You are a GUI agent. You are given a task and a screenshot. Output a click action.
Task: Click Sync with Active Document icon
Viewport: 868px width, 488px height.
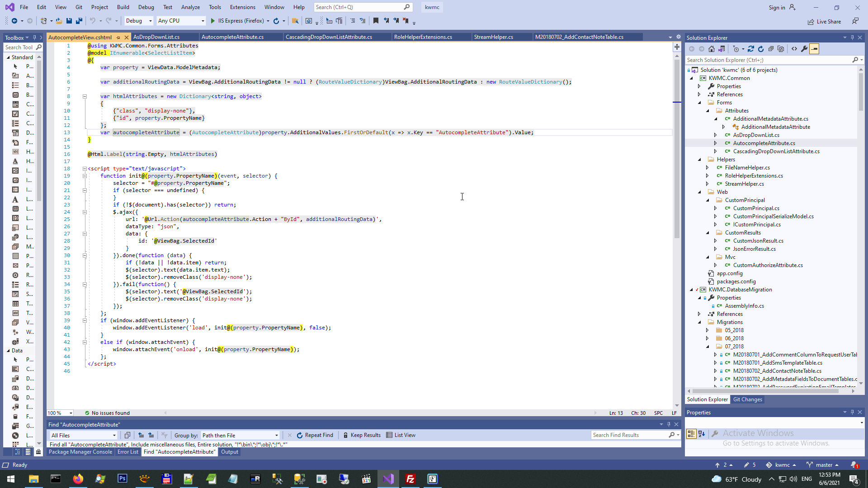751,49
